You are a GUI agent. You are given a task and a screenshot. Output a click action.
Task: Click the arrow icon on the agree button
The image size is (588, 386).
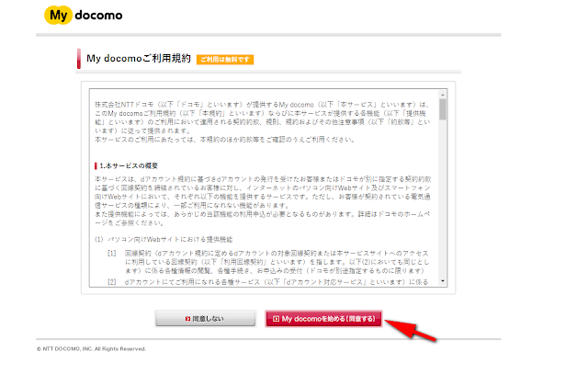click(276, 319)
